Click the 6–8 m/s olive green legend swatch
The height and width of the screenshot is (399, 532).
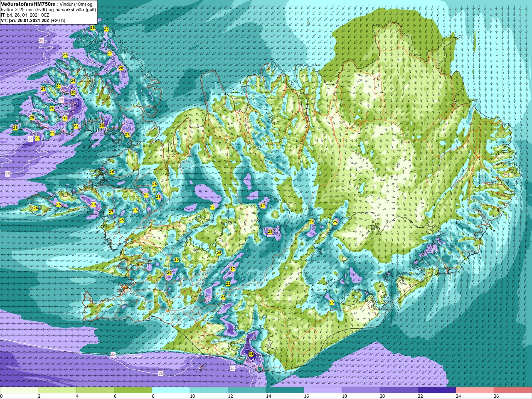[133, 390]
